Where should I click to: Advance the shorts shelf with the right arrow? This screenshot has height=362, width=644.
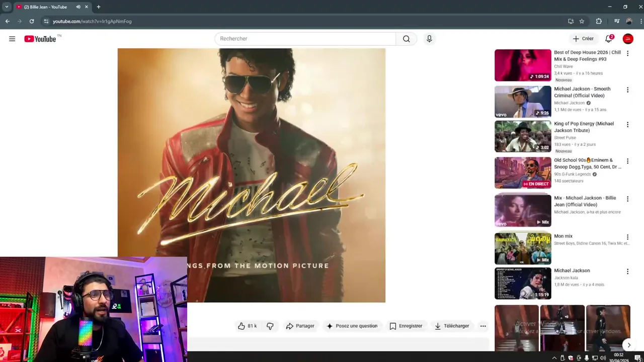(x=629, y=345)
